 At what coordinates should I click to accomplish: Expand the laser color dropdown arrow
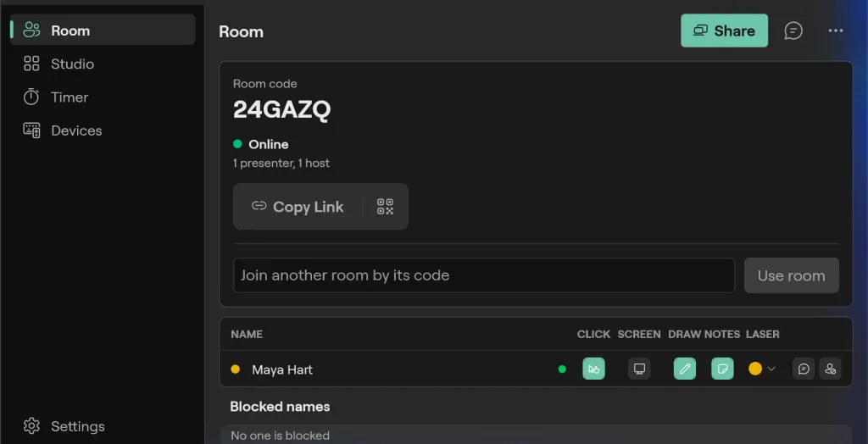coord(771,369)
